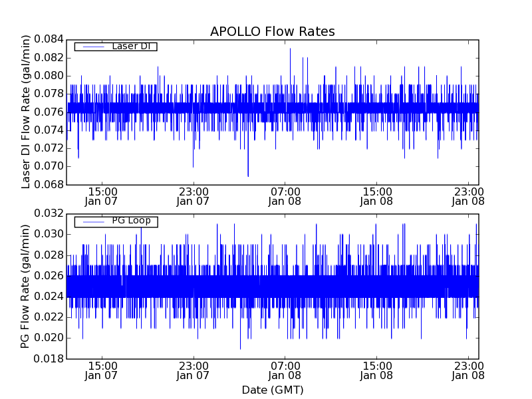Click the 0.032 tick label on lower plot
Screen dimensions: 532x399
point(49,213)
